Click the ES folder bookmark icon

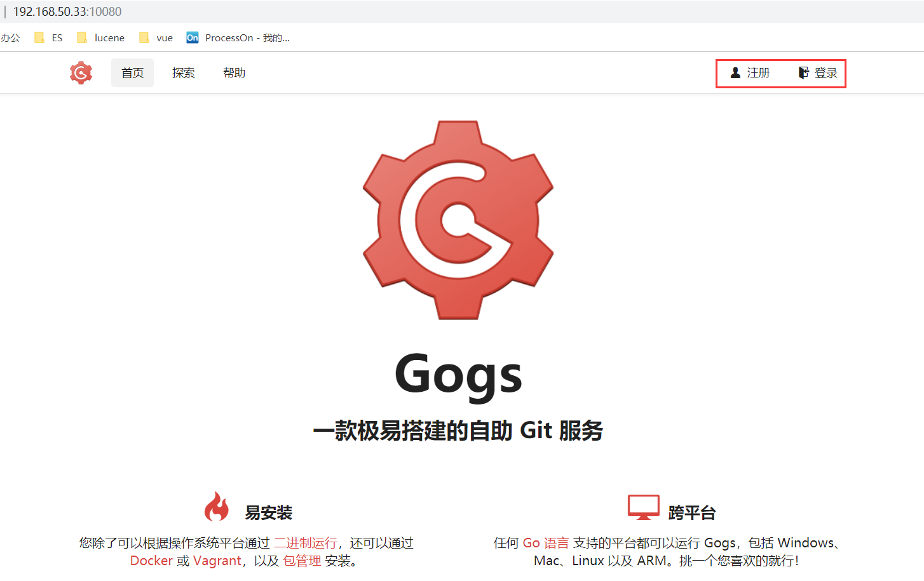(39, 37)
